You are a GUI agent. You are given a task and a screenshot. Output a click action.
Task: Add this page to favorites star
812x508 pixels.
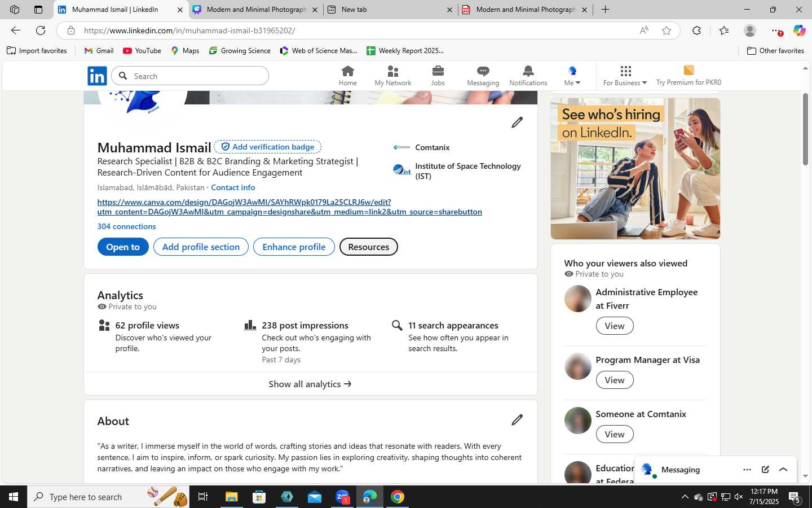667,30
